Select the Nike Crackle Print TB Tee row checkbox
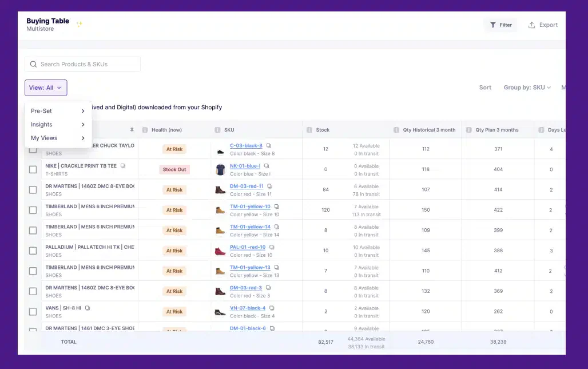 point(33,169)
